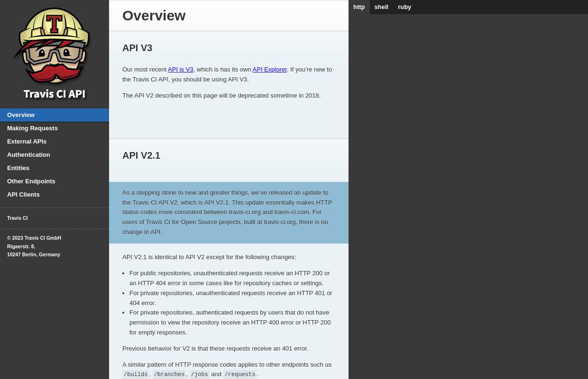Image resolution: width=588 pixels, height=379 pixels.
Task: Select the shell language tab
Action: coord(381,7)
